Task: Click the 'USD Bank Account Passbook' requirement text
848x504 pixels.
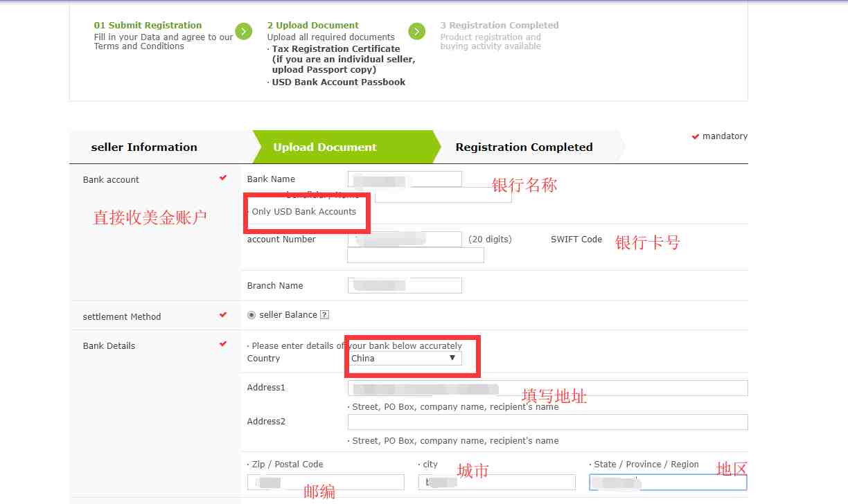Action: [x=339, y=82]
